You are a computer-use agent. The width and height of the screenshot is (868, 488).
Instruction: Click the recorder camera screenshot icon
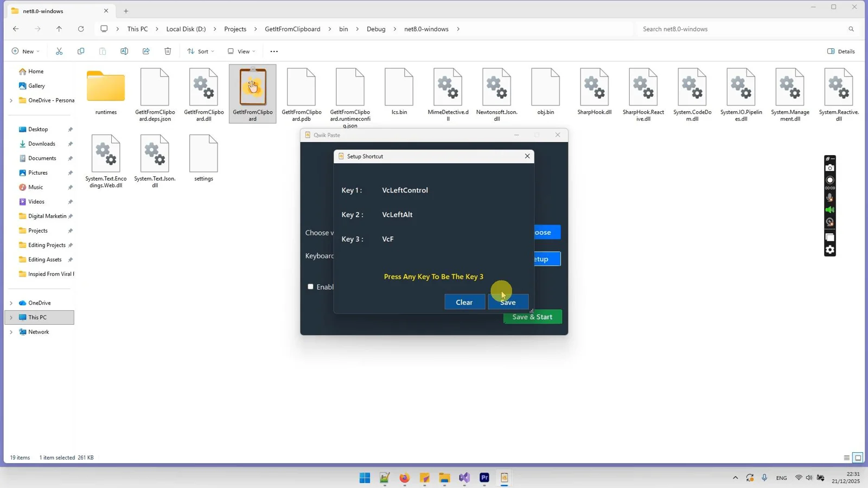pos(829,168)
